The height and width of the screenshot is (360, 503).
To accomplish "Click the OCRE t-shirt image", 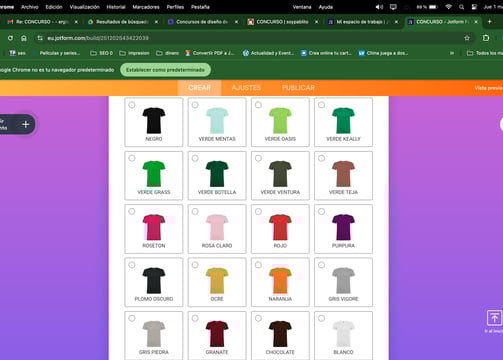I will [217, 281].
